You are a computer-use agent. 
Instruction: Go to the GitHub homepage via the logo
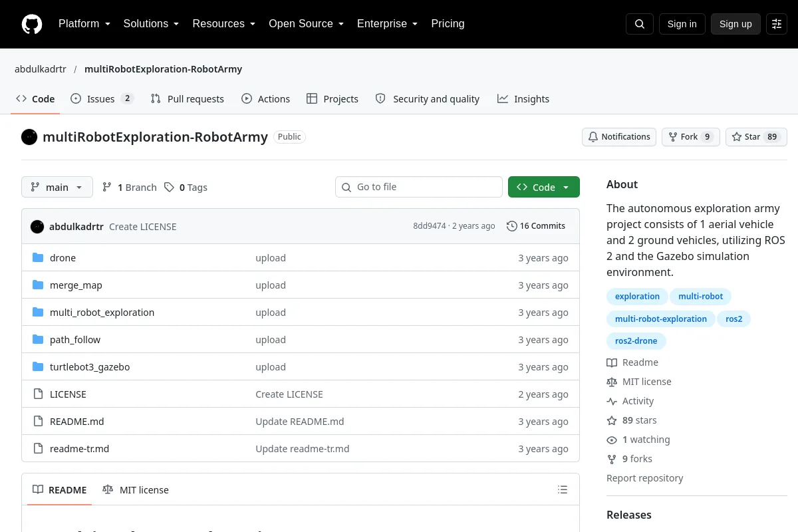[x=32, y=24]
